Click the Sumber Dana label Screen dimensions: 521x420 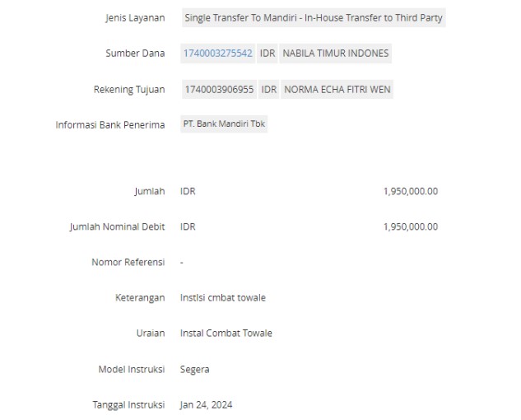[135, 54]
